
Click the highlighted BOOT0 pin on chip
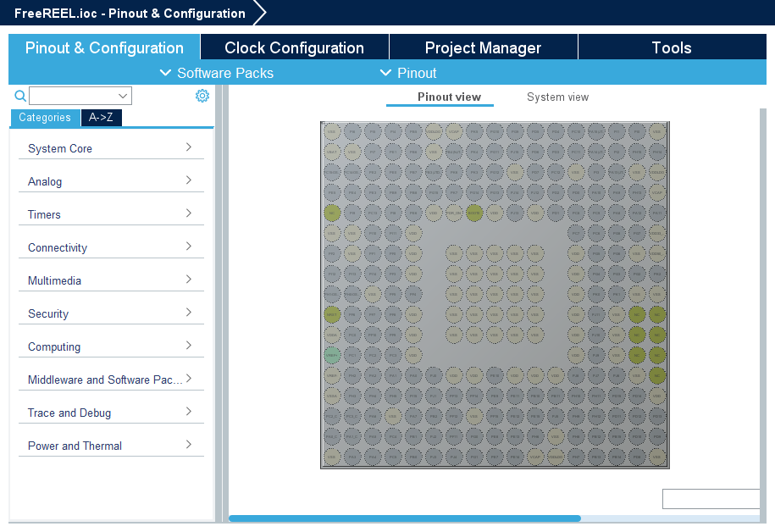tap(474, 213)
